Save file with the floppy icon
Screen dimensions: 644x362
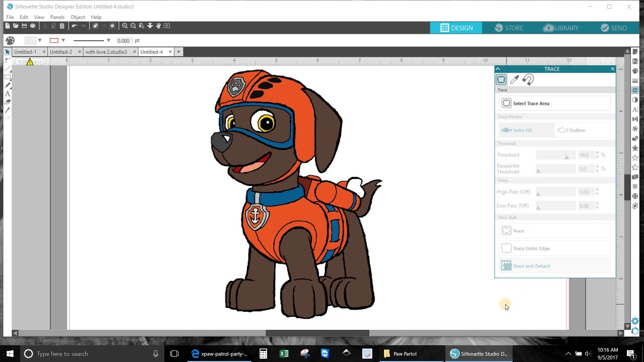tap(24, 26)
